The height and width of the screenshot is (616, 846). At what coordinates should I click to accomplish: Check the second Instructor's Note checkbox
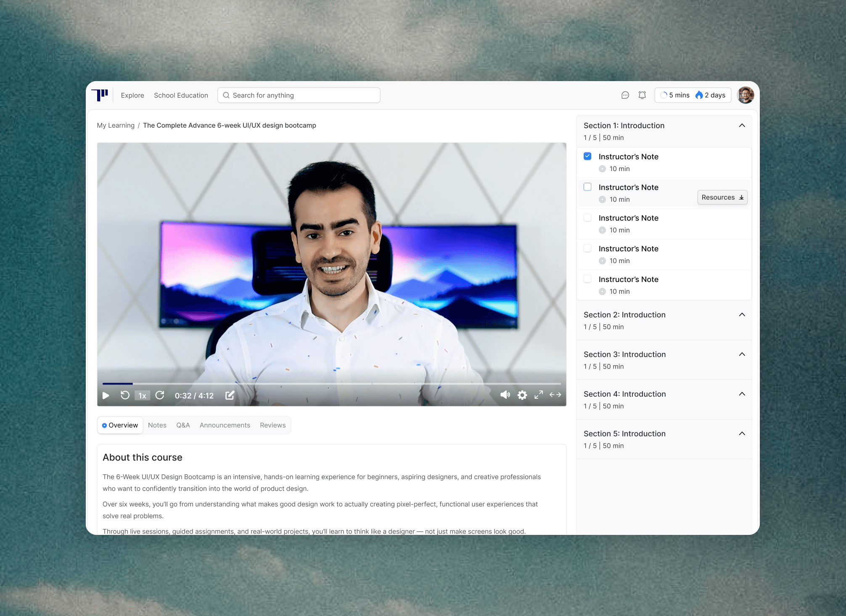pos(587,187)
